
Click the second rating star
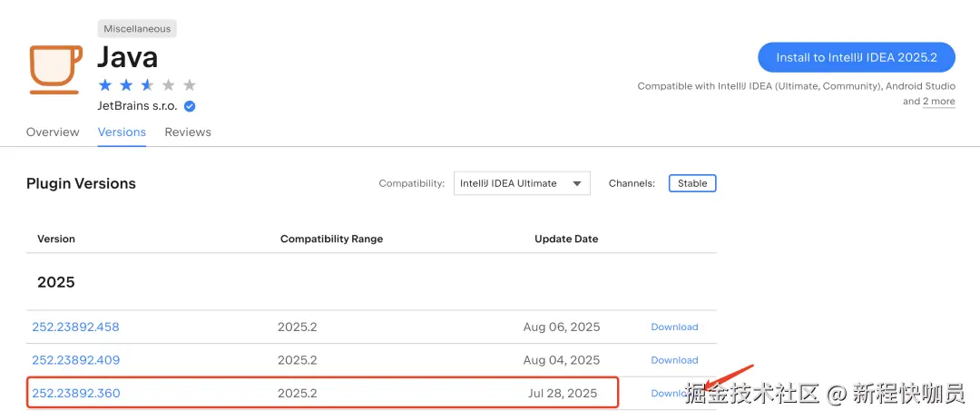click(126, 85)
